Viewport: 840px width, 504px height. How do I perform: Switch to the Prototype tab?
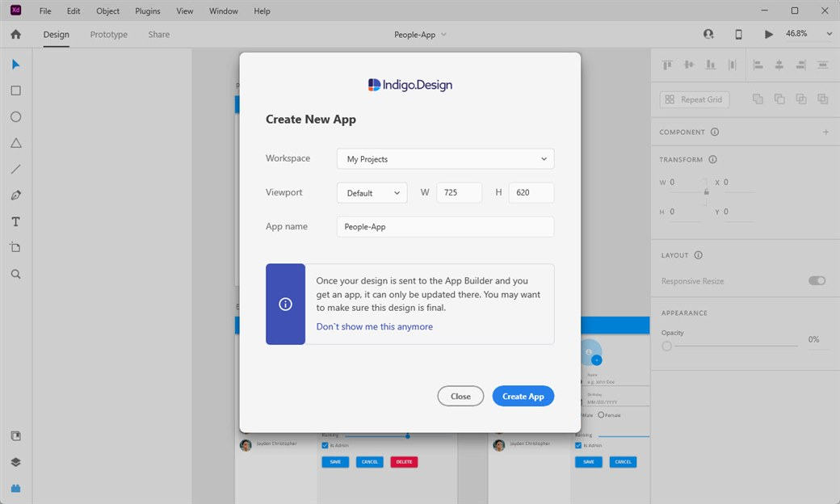coord(109,34)
